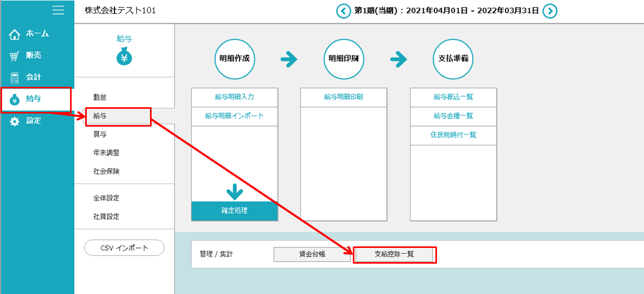Click the 明細印刷 circle step icon
This screenshot has width=644, height=294.
pos(344,59)
